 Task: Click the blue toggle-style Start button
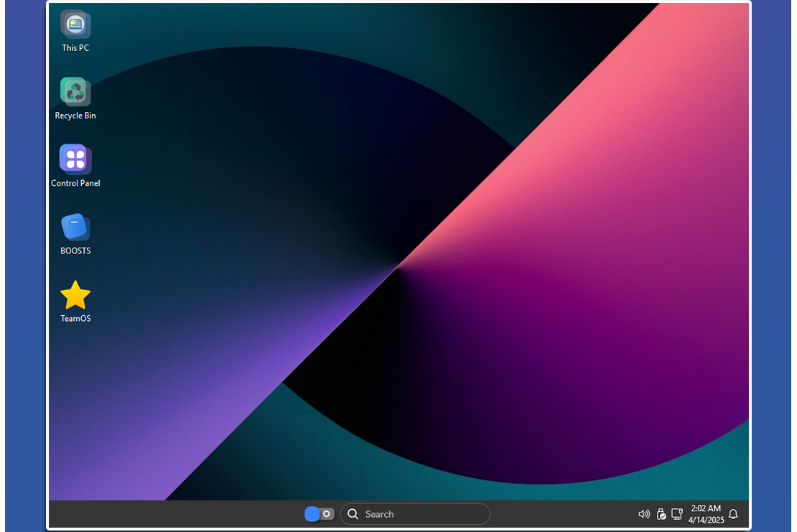(x=320, y=514)
